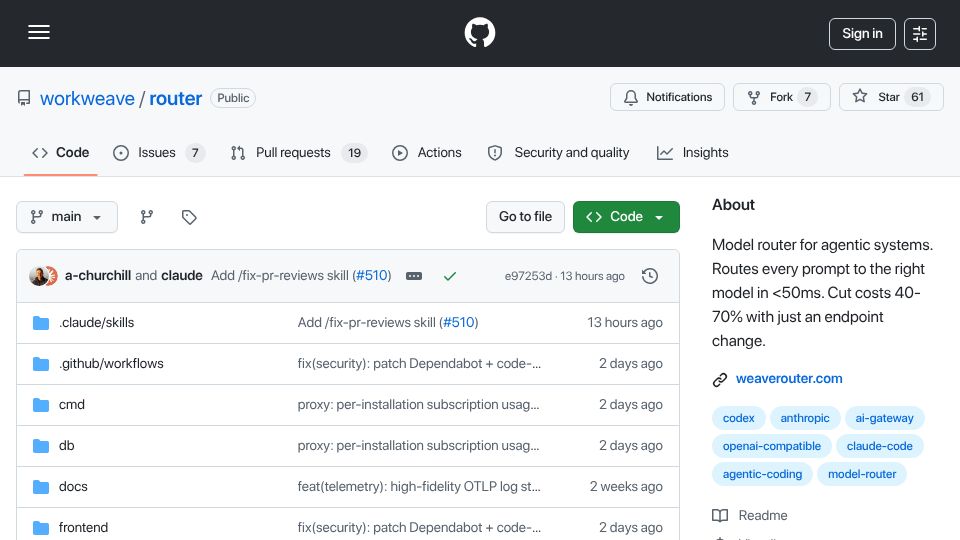Open commit history clock icon
Viewport: 960px width, 540px height.
(650, 276)
